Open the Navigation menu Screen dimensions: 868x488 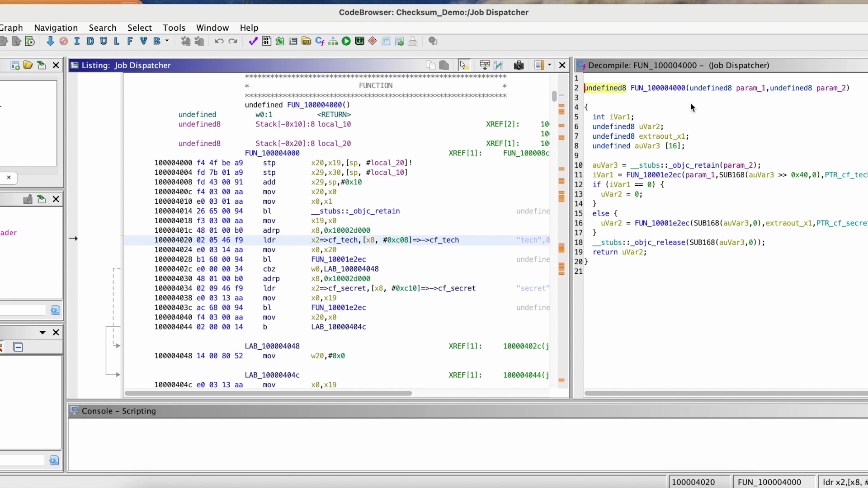coord(56,28)
